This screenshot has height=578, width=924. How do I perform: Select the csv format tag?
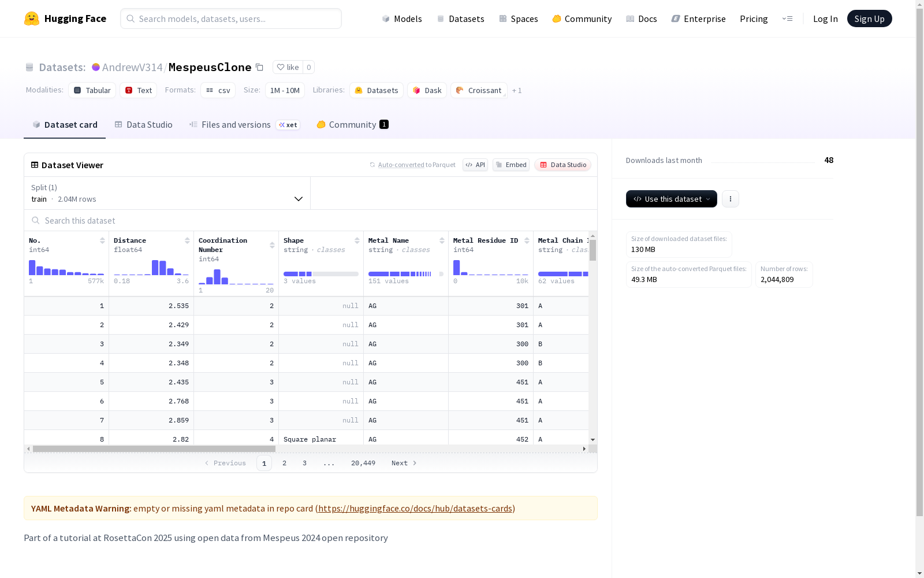(218, 90)
